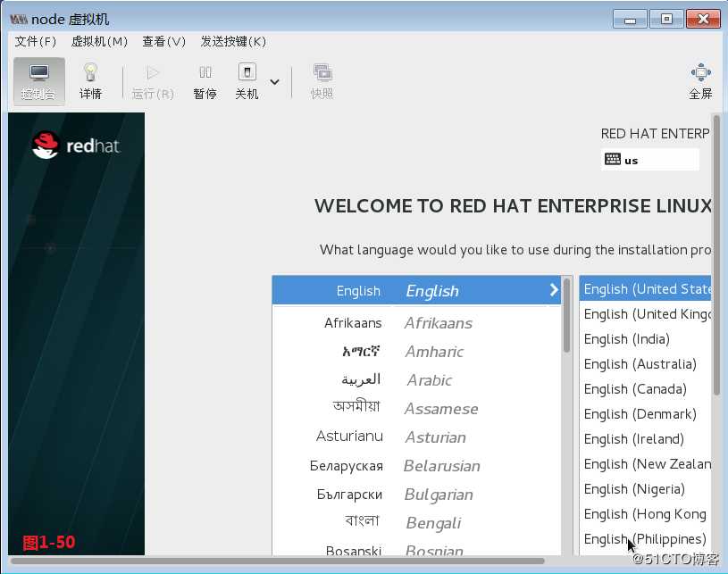Image resolution: width=728 pixels, height=574 pixels.
Task: Select the English language row
Action: (416, 290)
